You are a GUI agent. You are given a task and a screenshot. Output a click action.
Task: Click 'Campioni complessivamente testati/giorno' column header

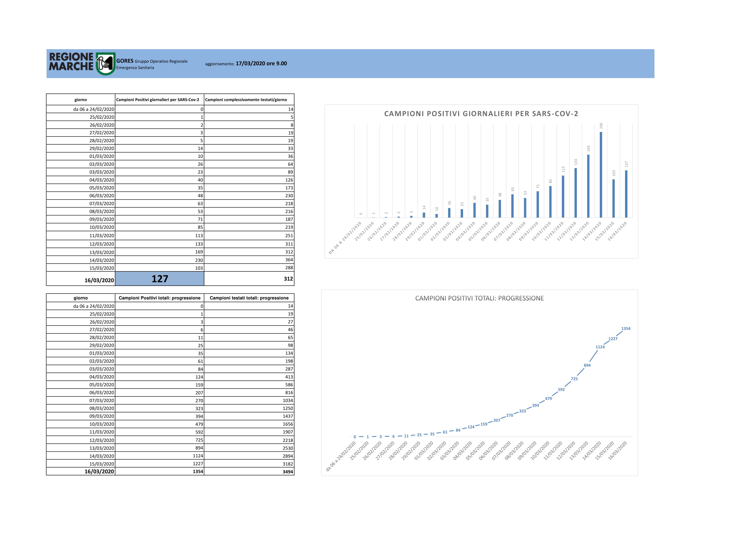[x=246, y=100]
